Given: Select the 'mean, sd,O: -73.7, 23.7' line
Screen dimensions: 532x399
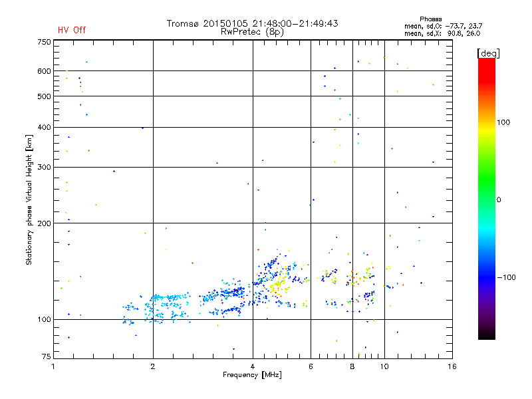Looking at the screenshot, I should pyautogui.click(x=443, y=26).
